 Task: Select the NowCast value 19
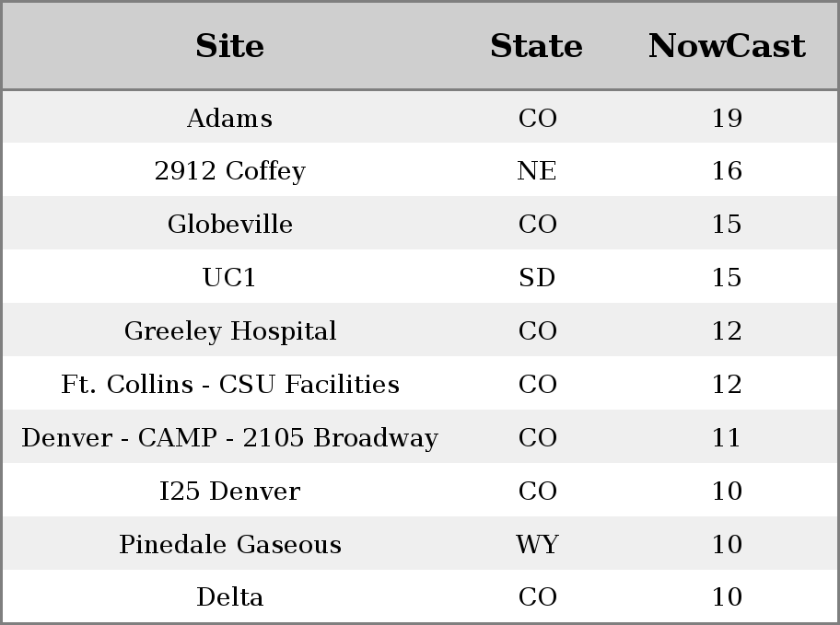[727, 118]
